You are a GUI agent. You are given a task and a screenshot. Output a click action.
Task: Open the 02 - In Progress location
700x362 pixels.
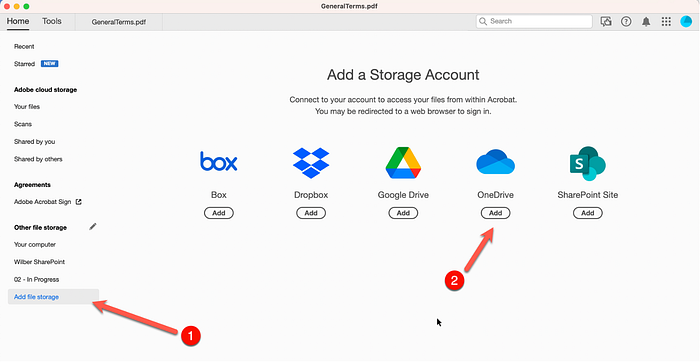tap(37, 279)
